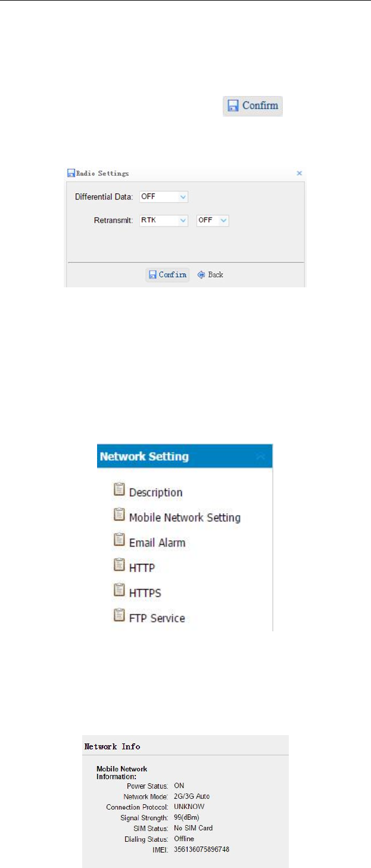Select the Email Alarm menu entry

(157, 542)
